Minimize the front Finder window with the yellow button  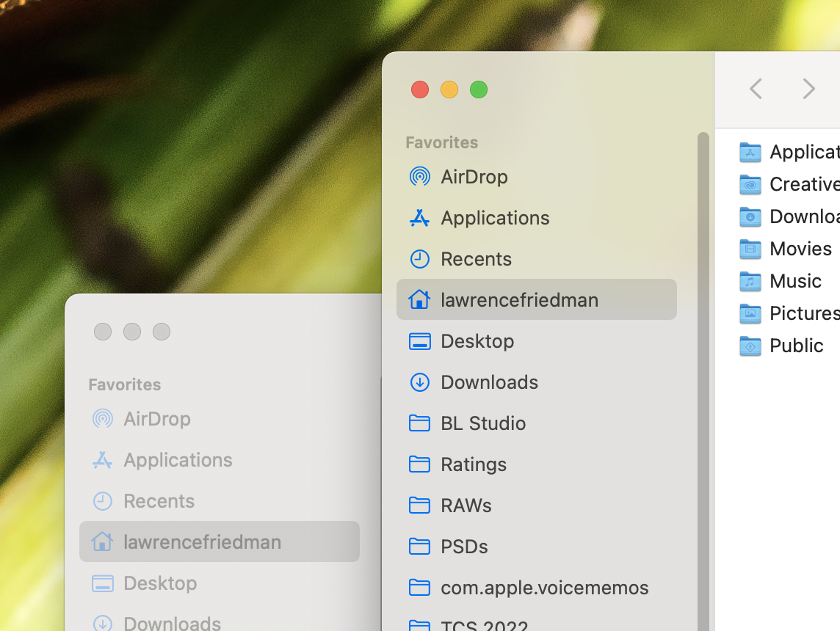tap(449, 90)
